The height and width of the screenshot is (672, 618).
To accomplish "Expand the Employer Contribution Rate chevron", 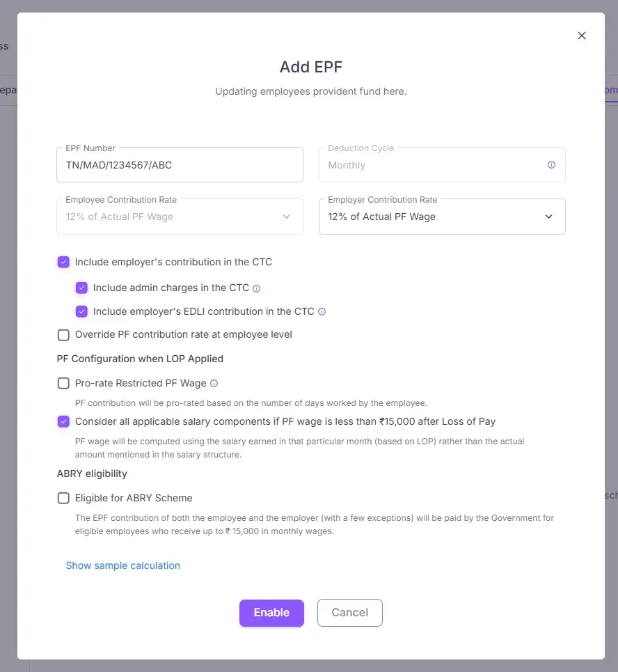I will (x=548, y=217).
